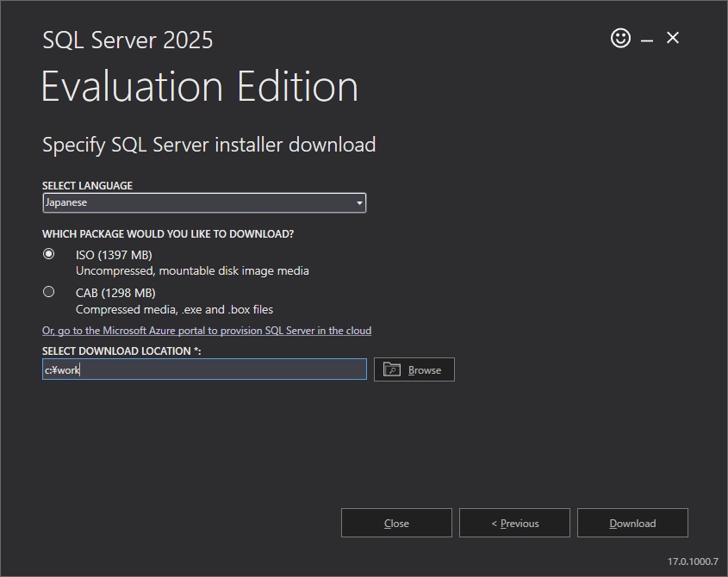This screenshot has width=728, height=577.
Task: Go back using the Previous button
Action: (x=514, y=522)
